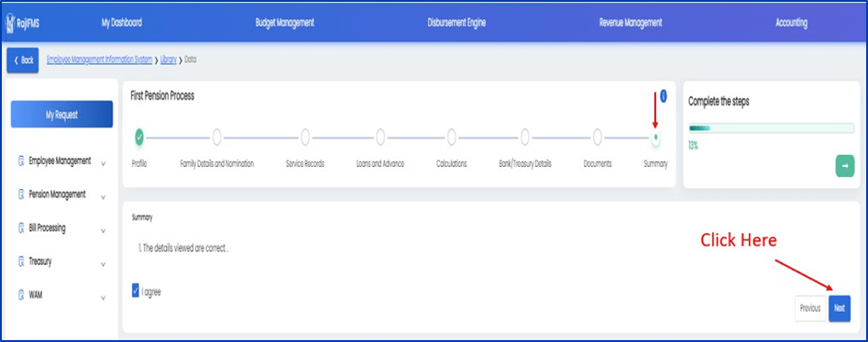Click the Employee Management sidebar icon
Viewport: 868px width, 342px height.
coord(22,161)
